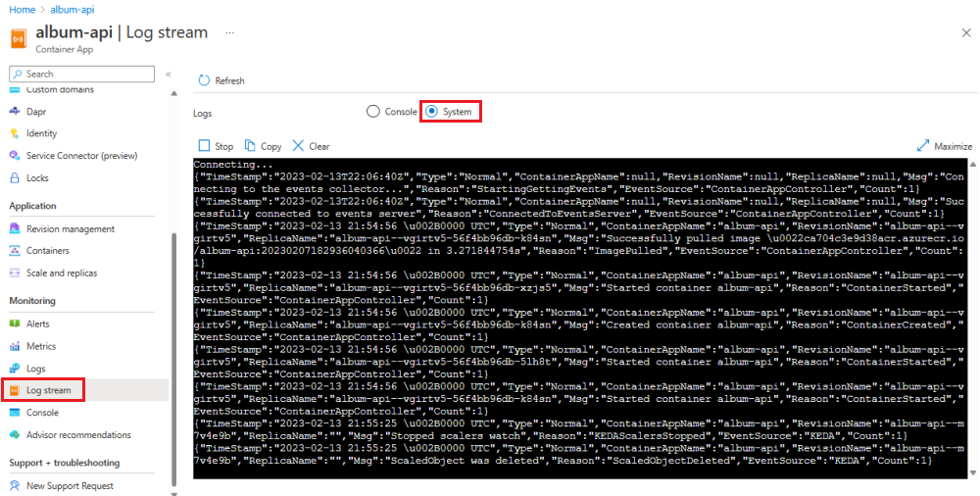This screenshot has width=980, height=496.
Task: Open the Console menu item in sidebar
Action: [x=42, y=413]
